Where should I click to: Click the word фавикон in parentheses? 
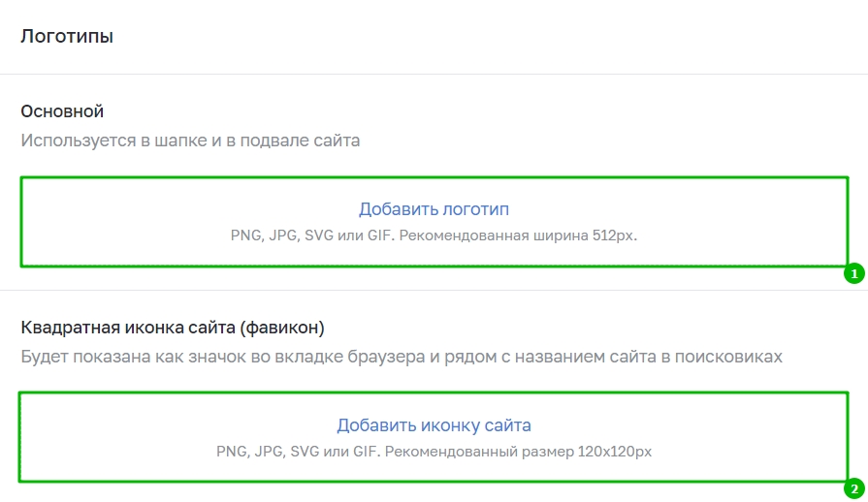click(x=282, y=328)
